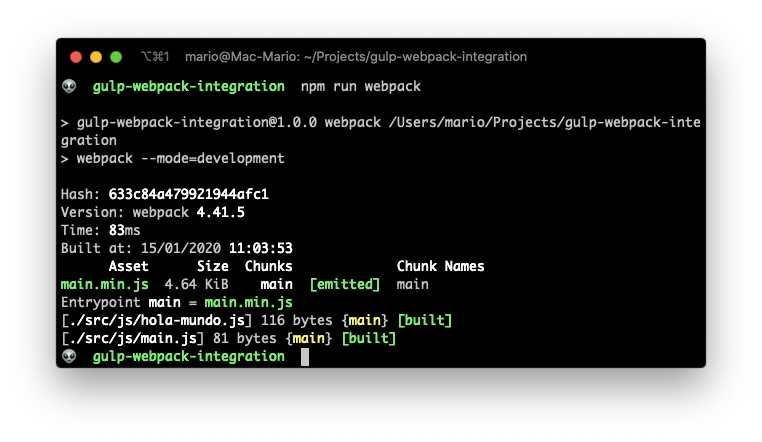Click the build time 83ms

click(124, 230)
